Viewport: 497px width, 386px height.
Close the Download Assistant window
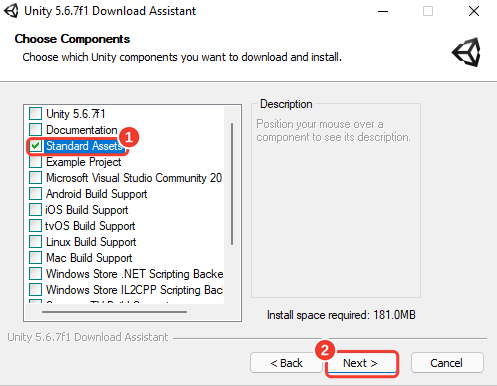pyautogui.click(x=474, y=11)
